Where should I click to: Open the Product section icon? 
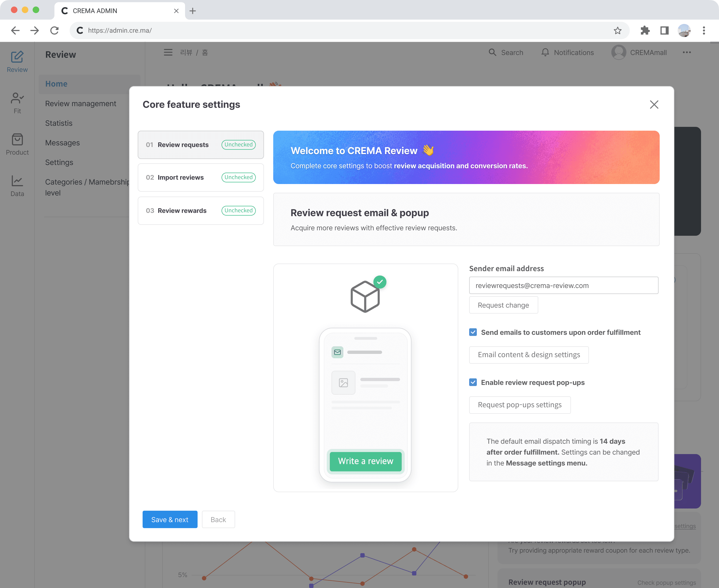pyautogui.click(x=17, y=140)
